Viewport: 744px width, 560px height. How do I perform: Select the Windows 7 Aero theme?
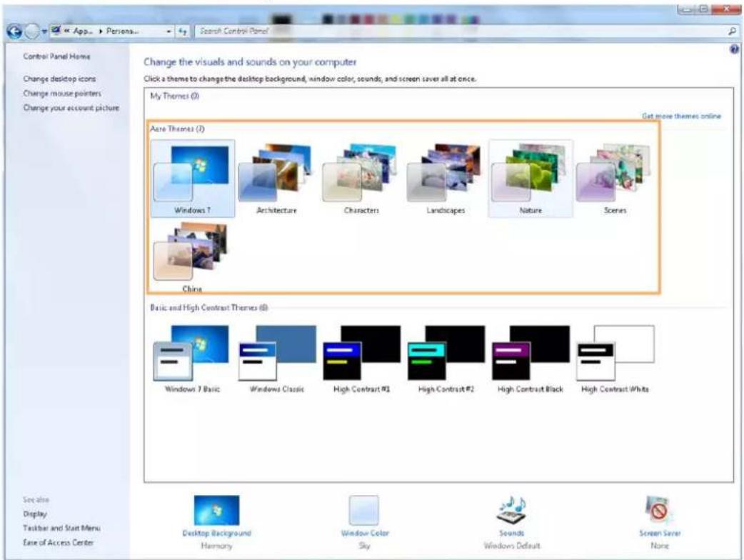pos(192,179)
